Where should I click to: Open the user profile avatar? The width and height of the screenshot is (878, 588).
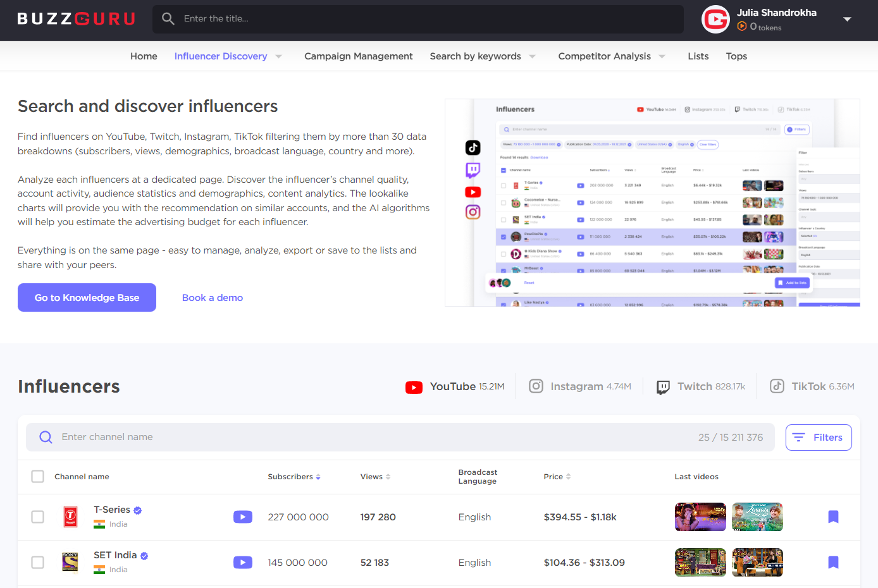(x=716, y=20)
